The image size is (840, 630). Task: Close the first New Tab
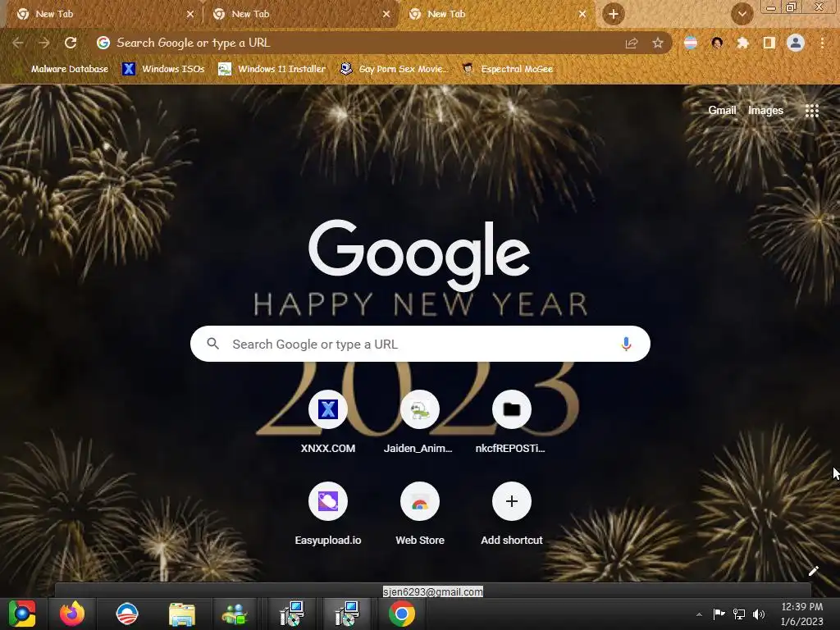[190, 14]
